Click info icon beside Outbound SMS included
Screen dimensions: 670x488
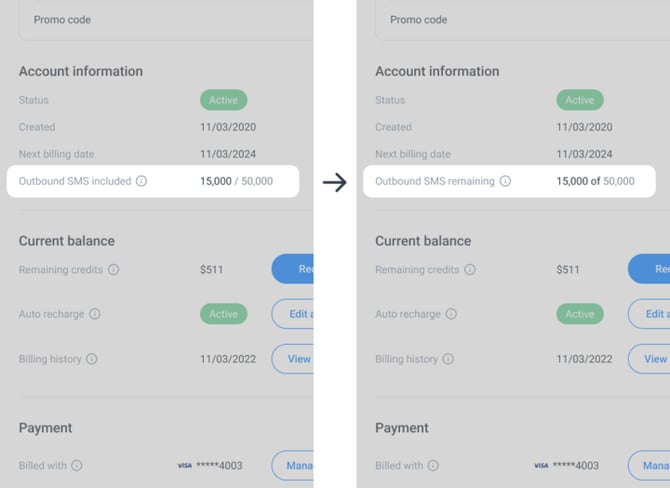click(141, 181)
